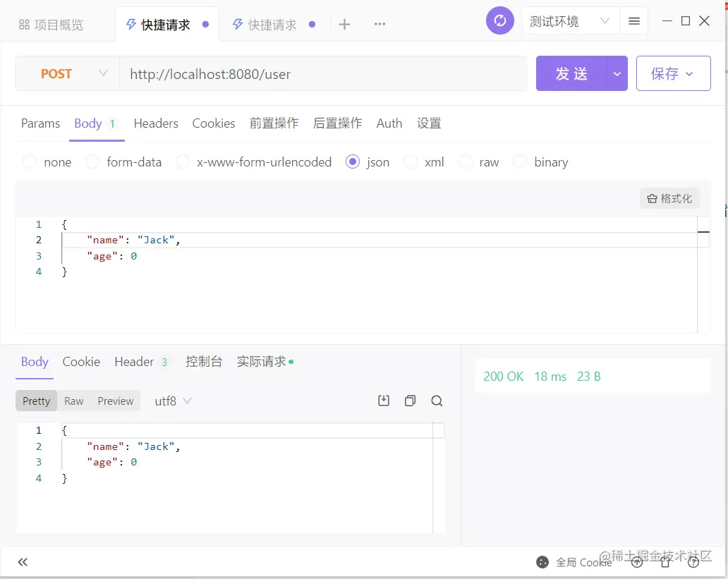Open the 实际请求 actual request tab
This screenshot has width=728, height=579.
[265, 362]
